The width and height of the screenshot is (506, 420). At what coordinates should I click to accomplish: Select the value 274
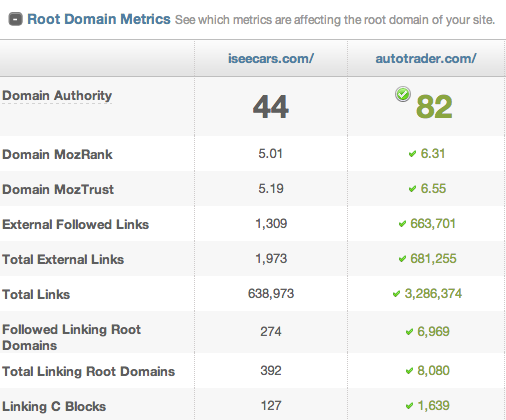click(271, 332)
